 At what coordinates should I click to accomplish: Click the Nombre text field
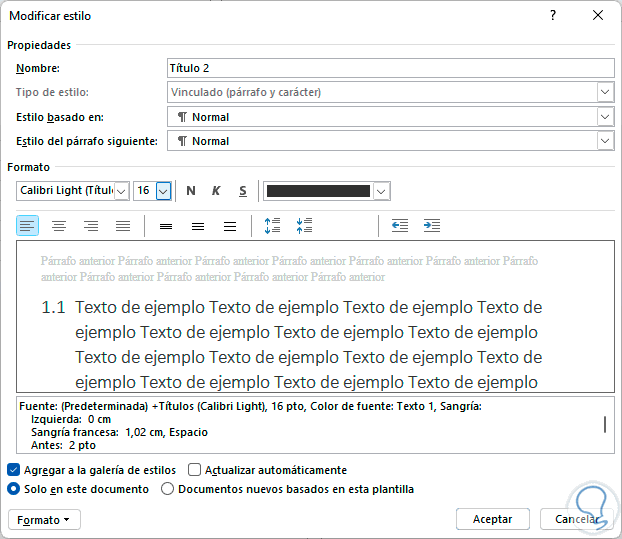click(x=390, y=68)
